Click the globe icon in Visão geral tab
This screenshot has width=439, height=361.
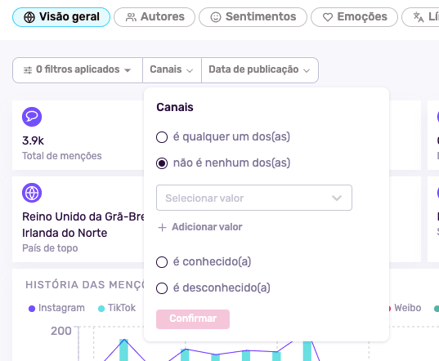[29, 17]
